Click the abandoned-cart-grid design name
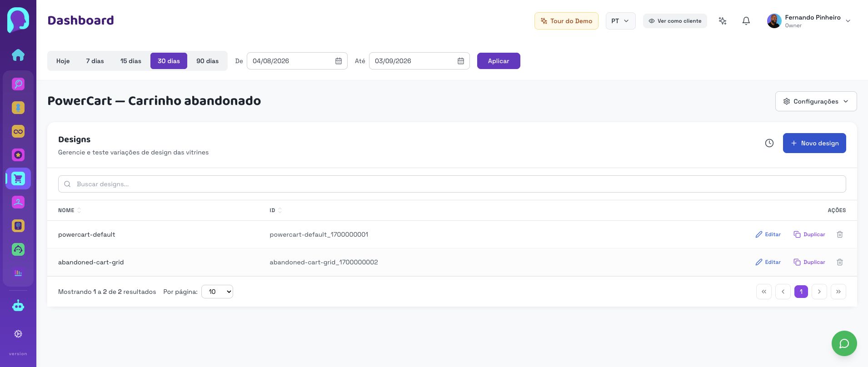868x367 pixels. pyautogui.click(x=91, y=262)
